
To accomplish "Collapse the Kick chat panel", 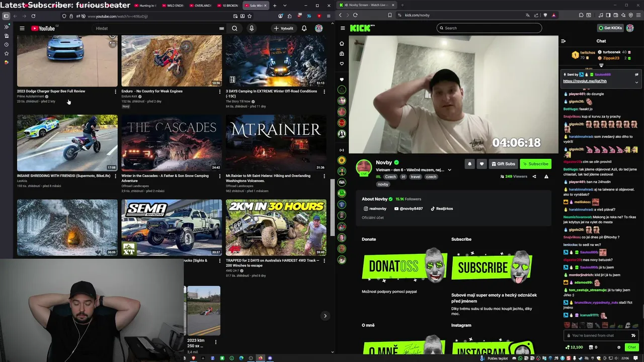I will pos(563,41).
